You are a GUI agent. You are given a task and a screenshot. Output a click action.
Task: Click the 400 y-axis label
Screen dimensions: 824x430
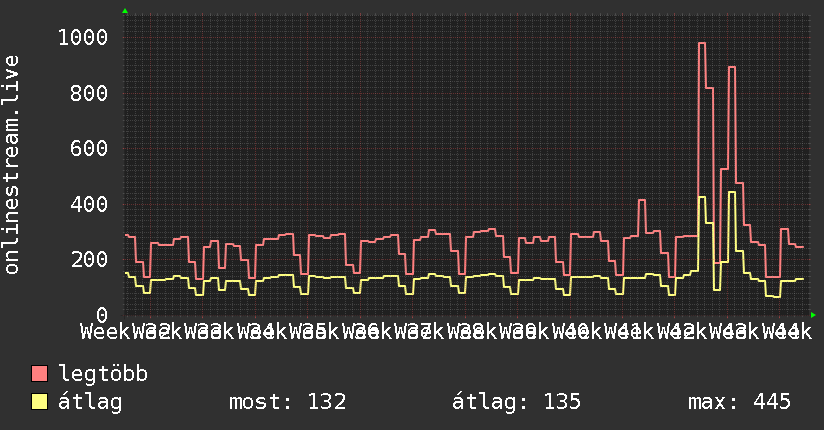pos(89,204)
